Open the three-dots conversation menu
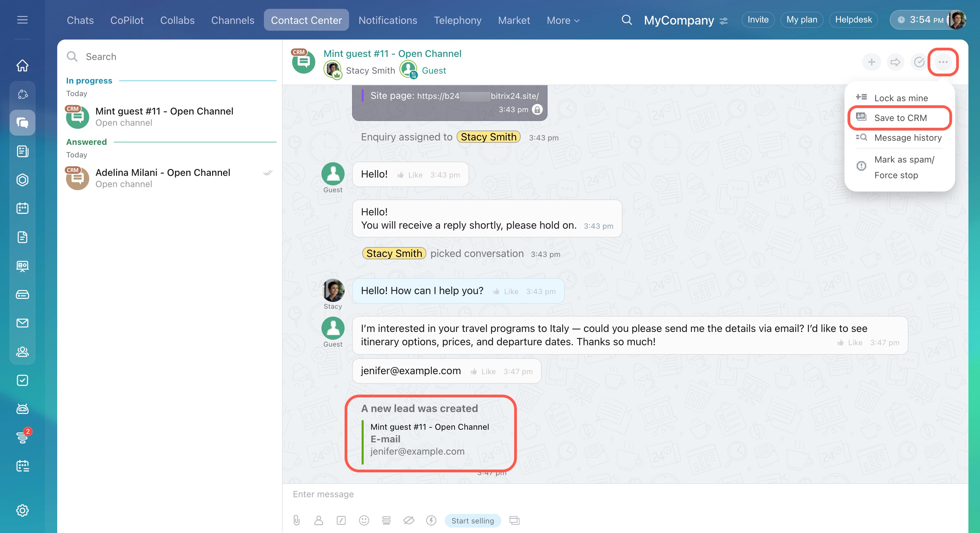 [943, 62]
